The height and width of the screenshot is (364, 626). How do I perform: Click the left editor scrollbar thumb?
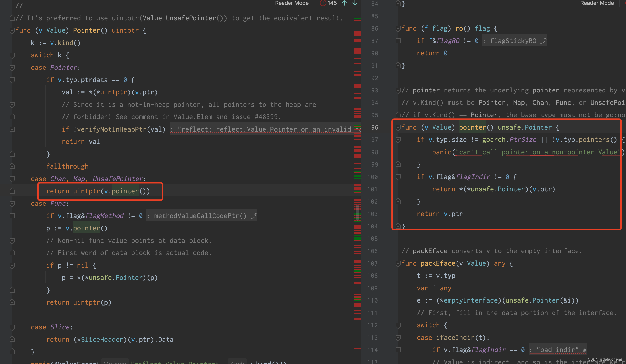(357, 212)
